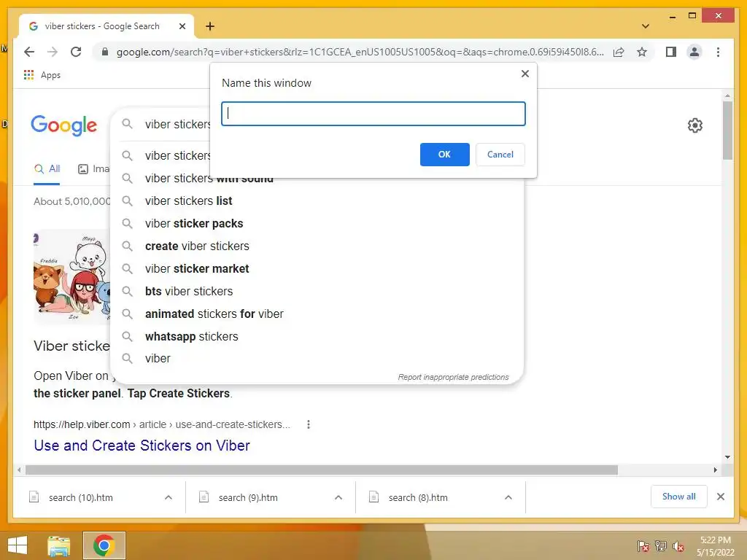Switch to the Images search tab
The height and width of the screenshot is (560, 747).
point(94,169)
